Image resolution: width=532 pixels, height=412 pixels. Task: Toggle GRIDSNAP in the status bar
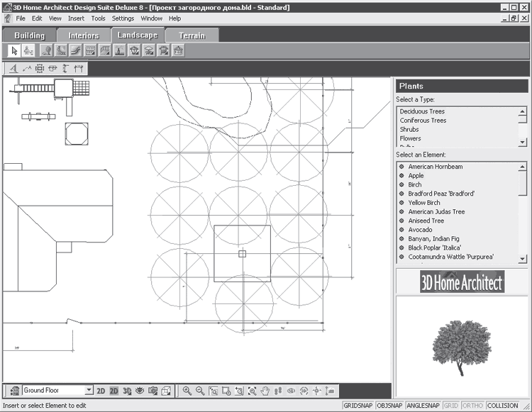358,405
